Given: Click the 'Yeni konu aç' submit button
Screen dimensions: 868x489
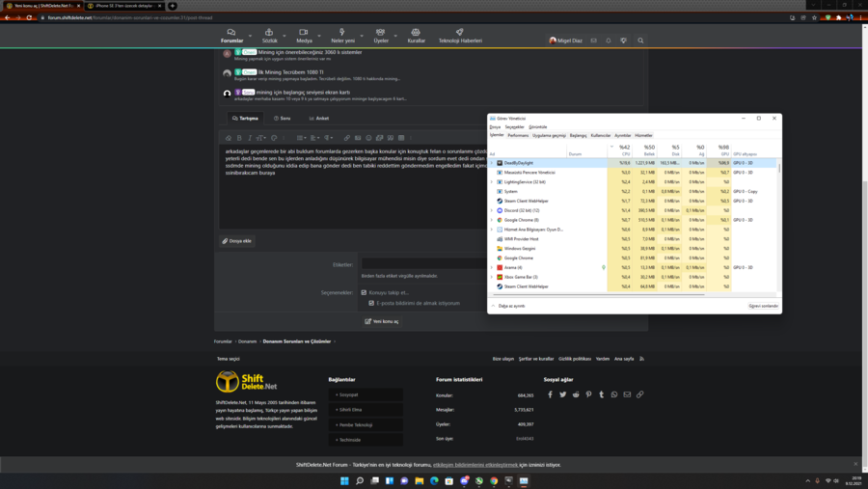Looking at the screenshot, I should [382, 321].
